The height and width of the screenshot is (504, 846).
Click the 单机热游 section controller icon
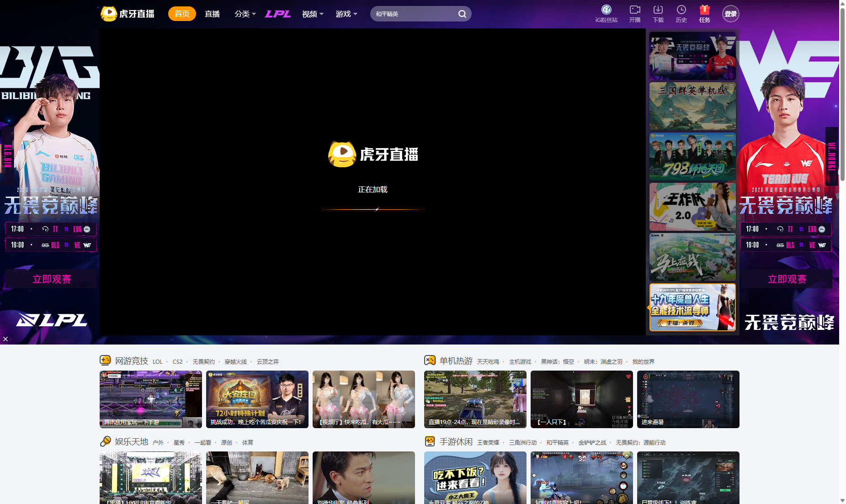[430, 361]
